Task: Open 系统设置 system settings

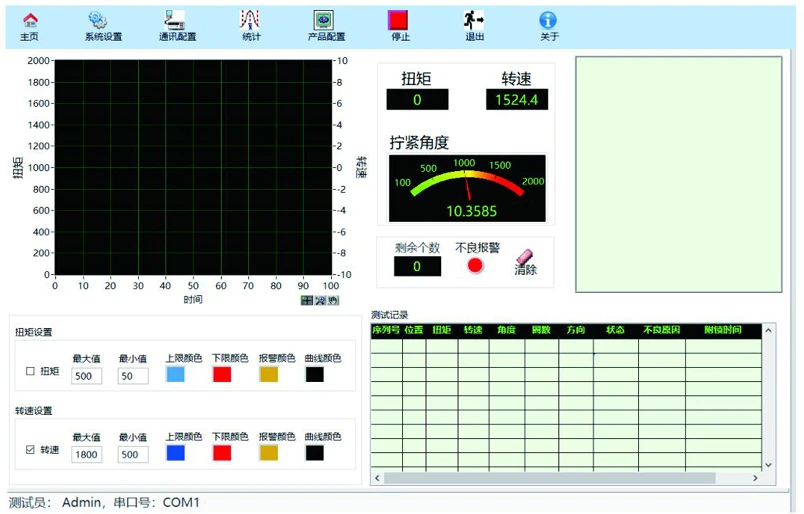Action: pyautogui.click(x=97, y=21)
